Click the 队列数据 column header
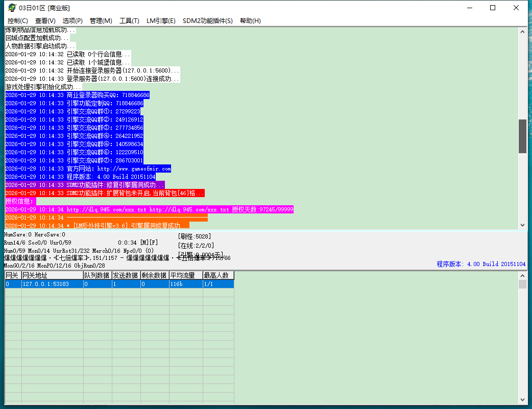532x409 pixels. click(98, 275)
